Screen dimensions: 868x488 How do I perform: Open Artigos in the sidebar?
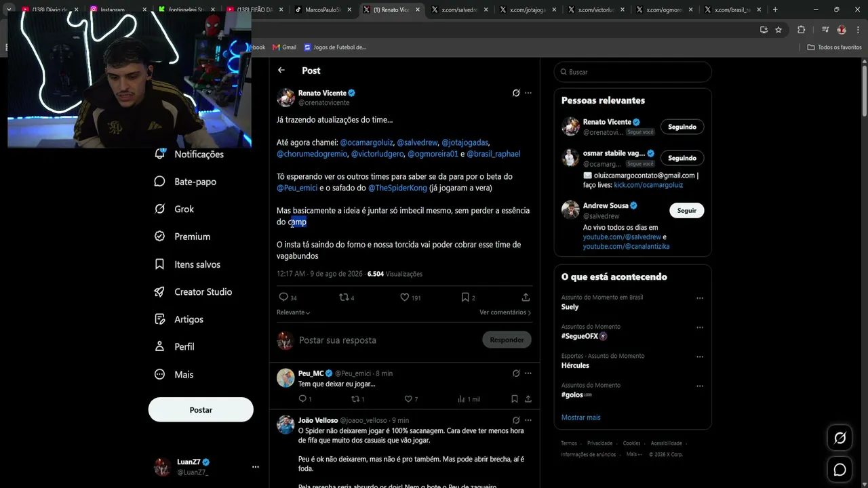[179, 319]
